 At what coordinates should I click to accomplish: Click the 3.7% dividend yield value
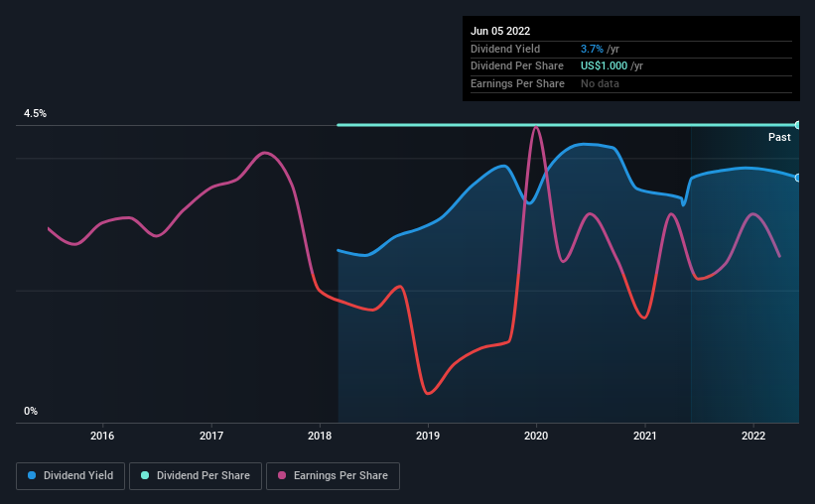pos(592,49)
